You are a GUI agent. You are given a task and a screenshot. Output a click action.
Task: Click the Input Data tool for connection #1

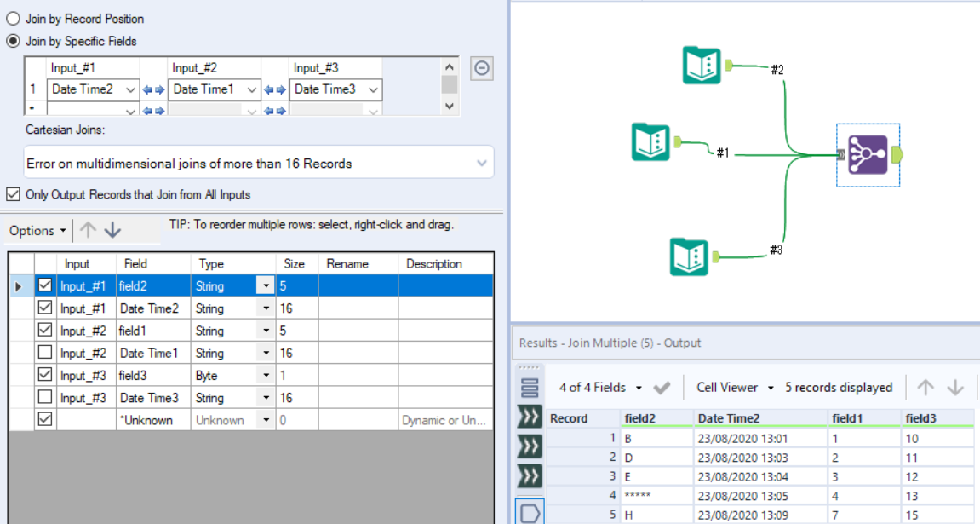pyautogui.click(x=652, y=143)
